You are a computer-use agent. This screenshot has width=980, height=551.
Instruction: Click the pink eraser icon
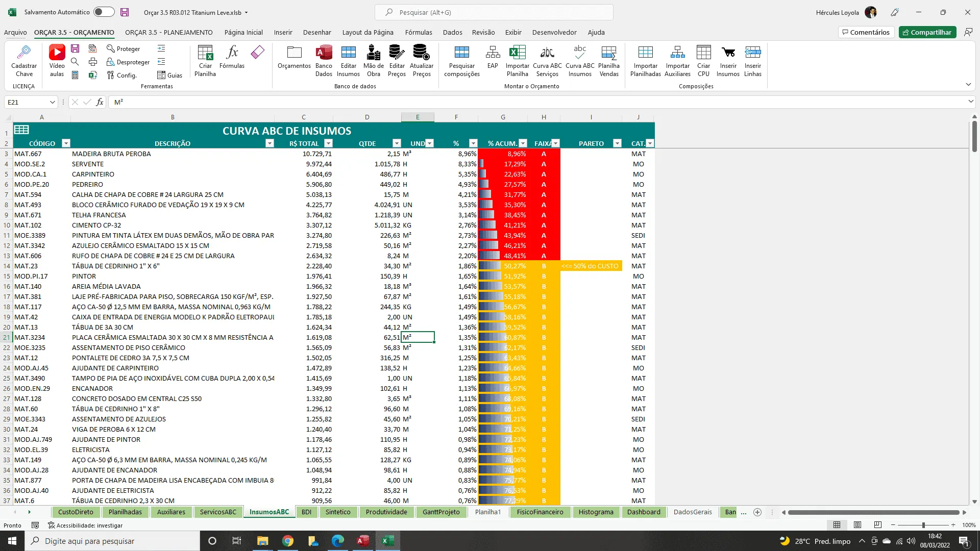point(258,52)
